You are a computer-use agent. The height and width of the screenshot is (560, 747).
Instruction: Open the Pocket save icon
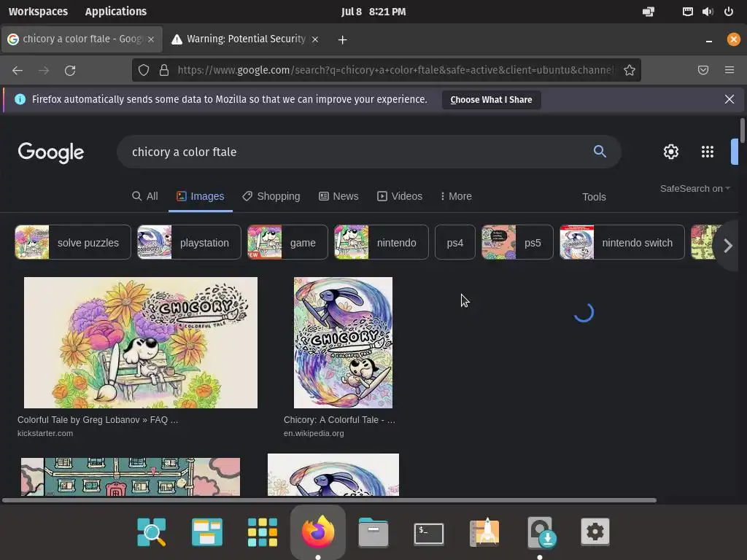(703, 71)
